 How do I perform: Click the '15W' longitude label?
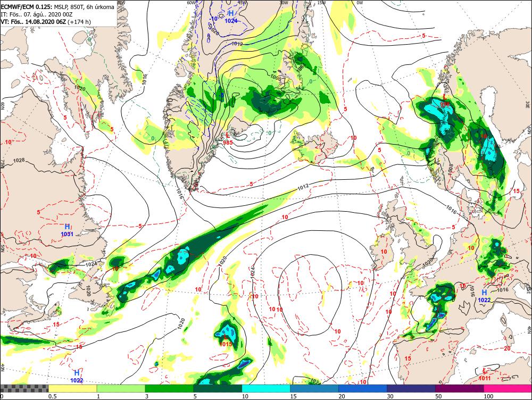tap(321, 3)
